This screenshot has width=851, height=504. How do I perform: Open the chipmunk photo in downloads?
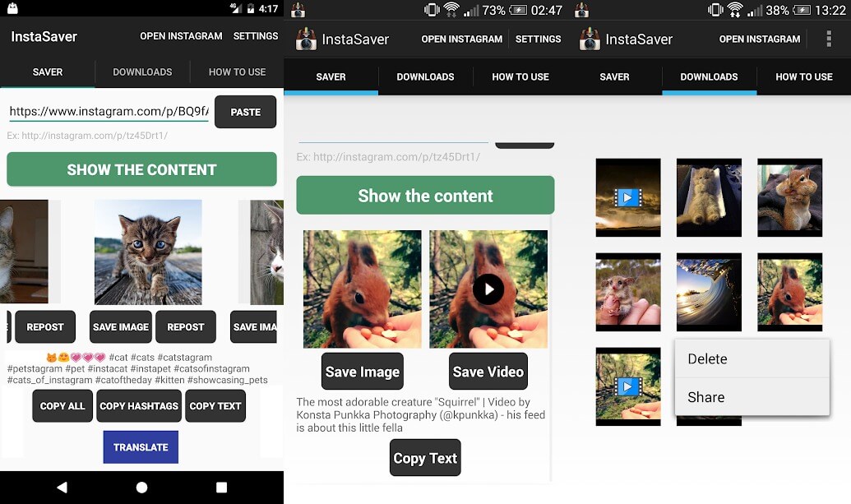(x=789, y=197)
